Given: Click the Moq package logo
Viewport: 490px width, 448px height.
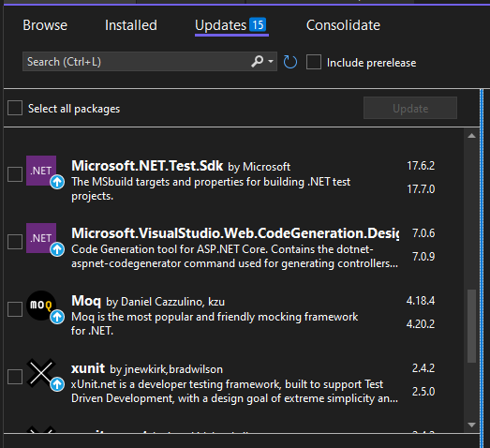Looking at the screenshot, I should (x=41, y=306).
